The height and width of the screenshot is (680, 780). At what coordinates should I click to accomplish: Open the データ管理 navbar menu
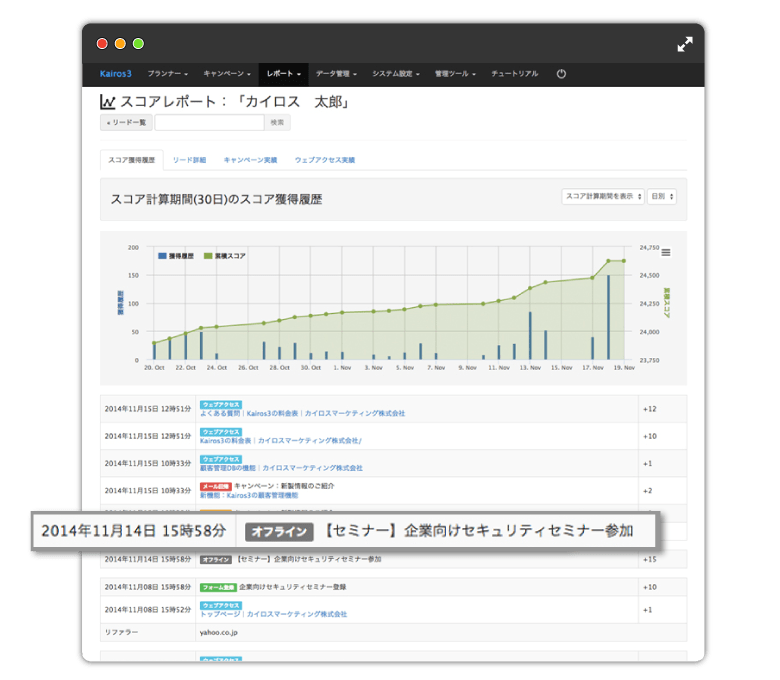335,74
